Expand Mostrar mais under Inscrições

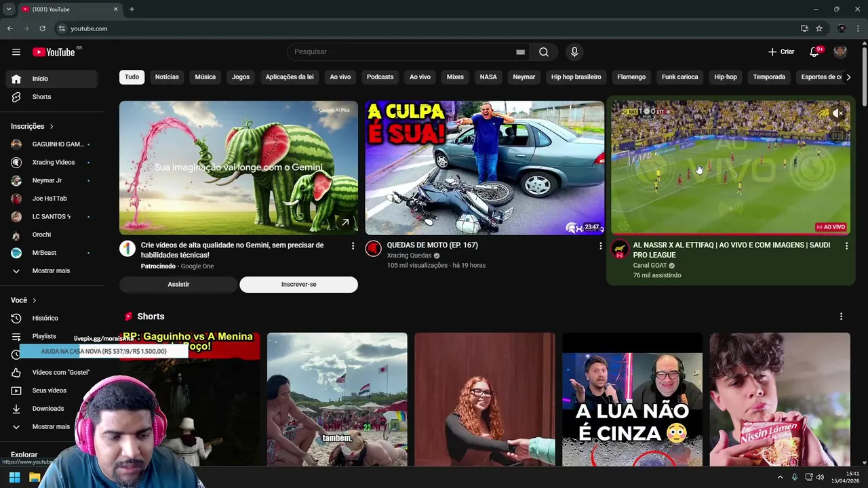[x=52, y=270]
